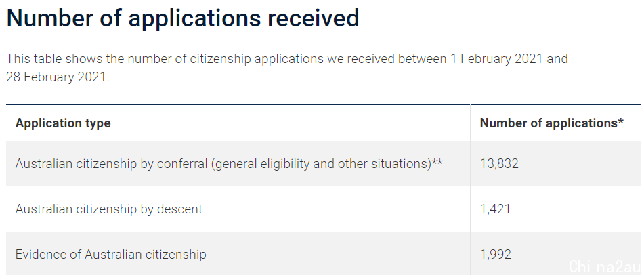
Task: Select the Australian citizenship by conferral row label
Action: tap(229, 164)
